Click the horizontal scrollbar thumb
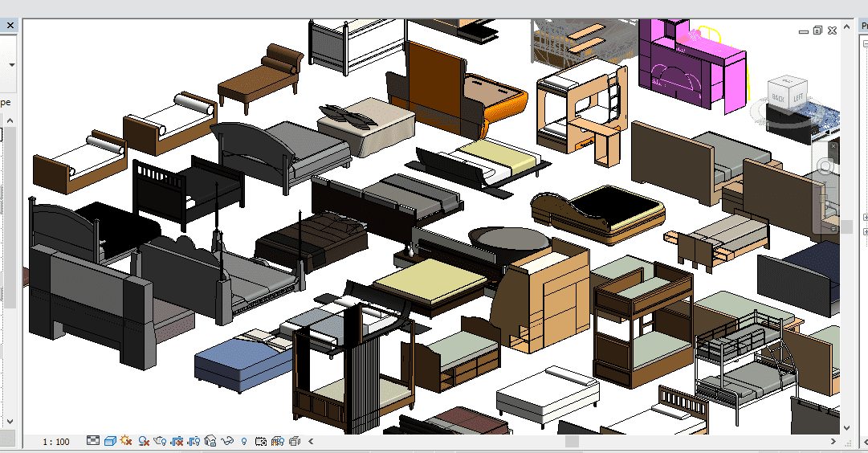 click(572, 441)
